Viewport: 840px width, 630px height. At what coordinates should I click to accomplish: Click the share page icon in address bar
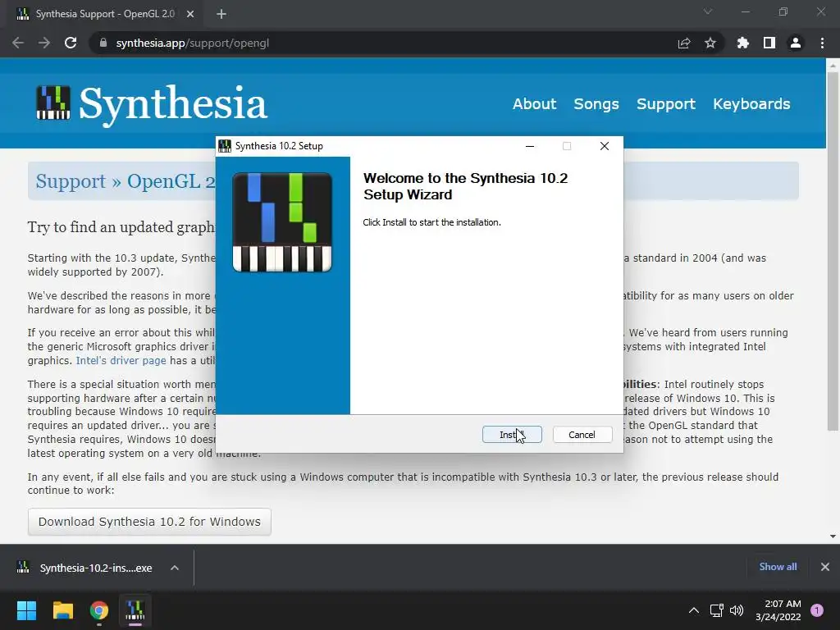(x=684, y=43)
